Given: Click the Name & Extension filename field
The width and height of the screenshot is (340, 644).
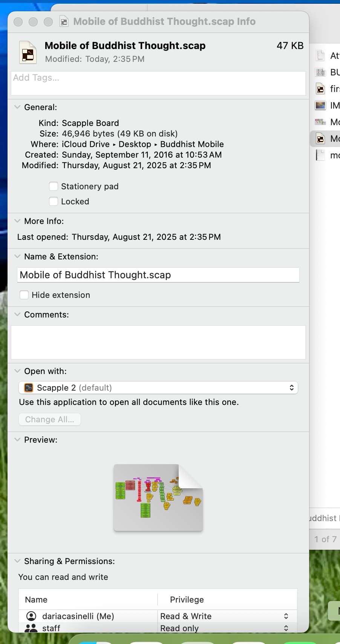Looking at the screenshot, I should (158, 275).
